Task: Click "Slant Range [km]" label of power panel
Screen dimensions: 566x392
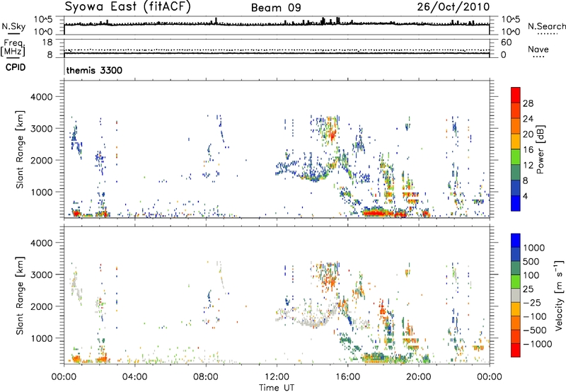Action: 20,149
